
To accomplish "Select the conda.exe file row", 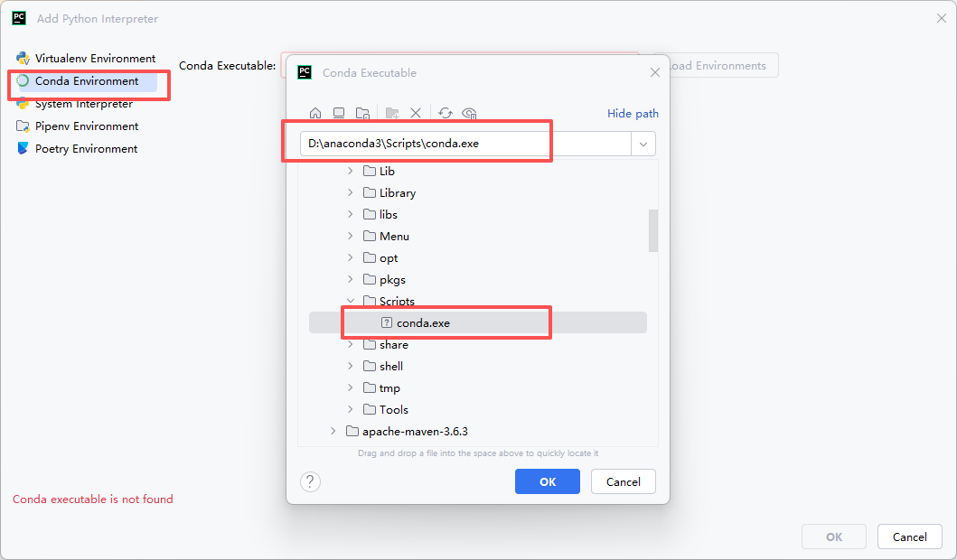I will pyautogui.click(x=478, y=322).
